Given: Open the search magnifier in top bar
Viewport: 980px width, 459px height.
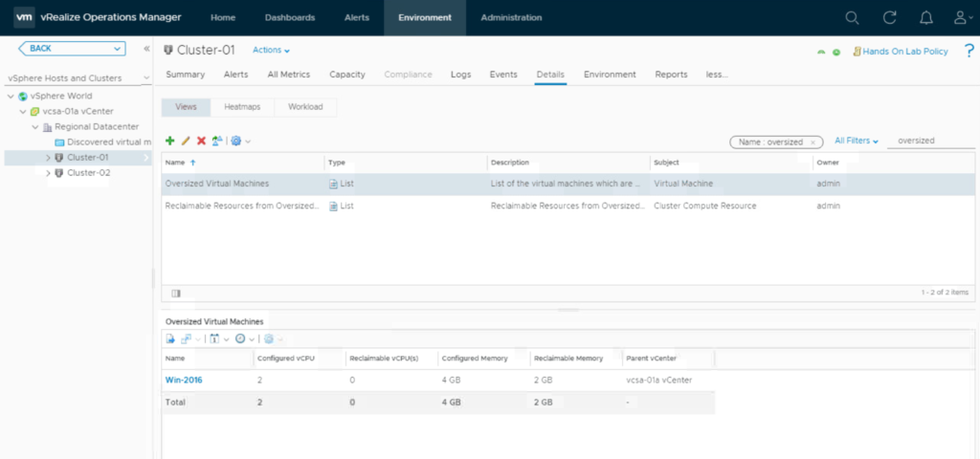Looking at the screenshot, I should (852, 17).
